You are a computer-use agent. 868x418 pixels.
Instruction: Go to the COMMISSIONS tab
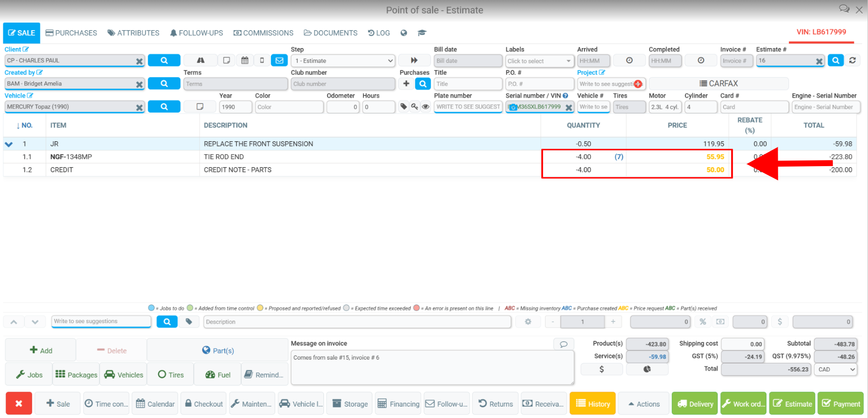click(263, 33)
